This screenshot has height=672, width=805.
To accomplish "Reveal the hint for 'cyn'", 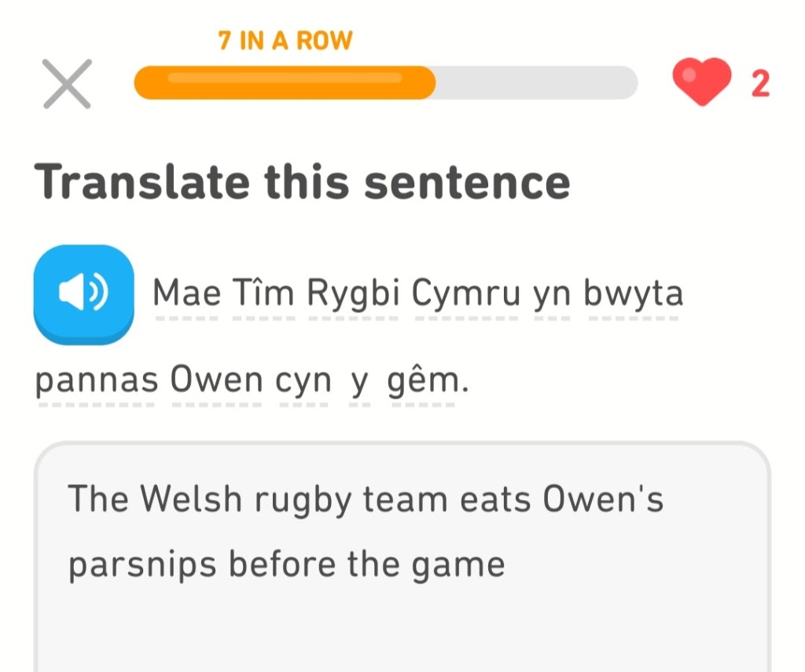I will point(303,383).
